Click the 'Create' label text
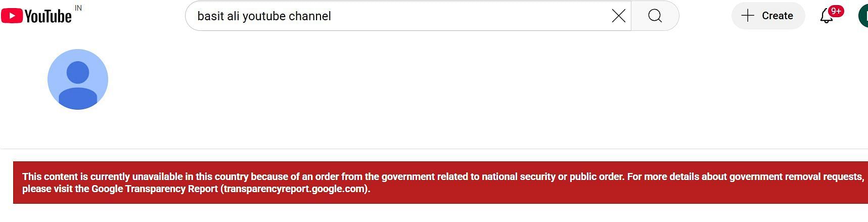This screenshot has height=222, width=868. [x=777, y=16]
